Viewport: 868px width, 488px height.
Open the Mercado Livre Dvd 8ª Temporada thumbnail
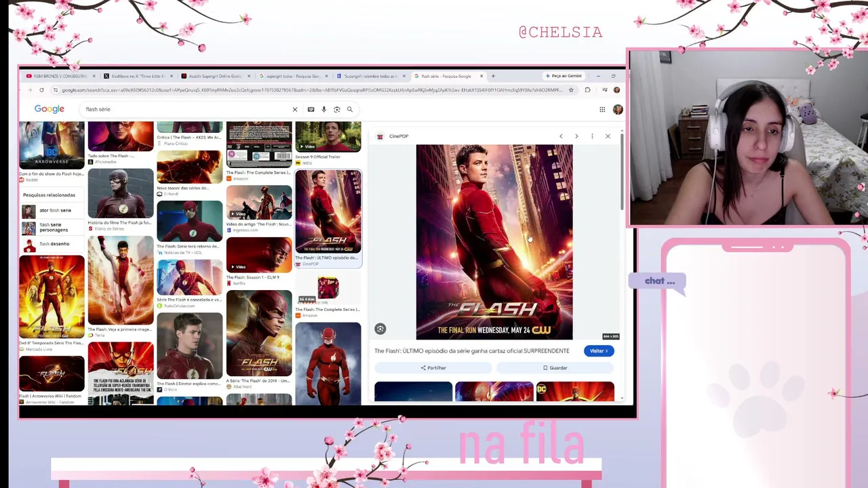coord(52,296)
